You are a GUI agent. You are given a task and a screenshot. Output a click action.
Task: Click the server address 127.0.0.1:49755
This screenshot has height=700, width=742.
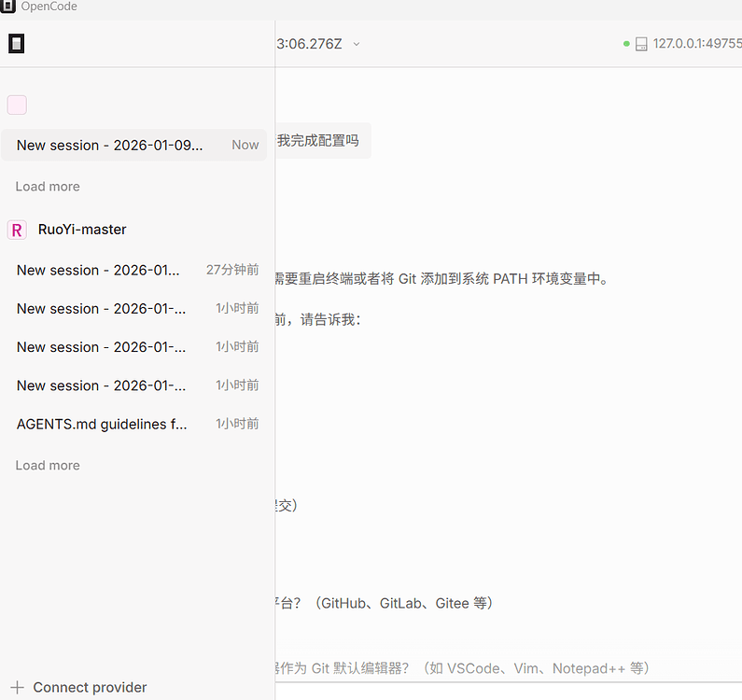click(697, 44)
